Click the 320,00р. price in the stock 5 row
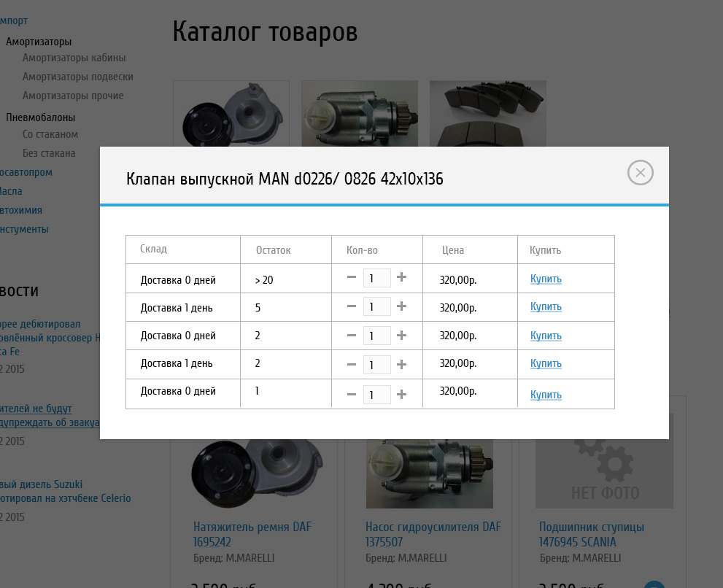Image resolution: width=723 pixels, height=588 pixels. [x=458, y=308]
